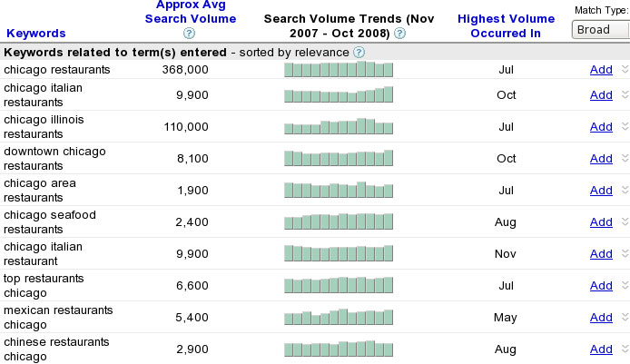Select search volume value 1,900
The width and height of the screenshot is (630, 364).
pyautogui.click(x=192, y=191)
